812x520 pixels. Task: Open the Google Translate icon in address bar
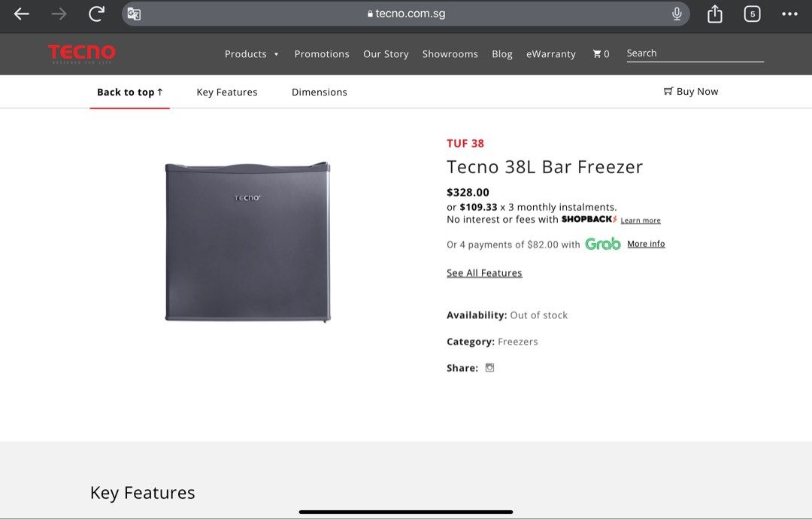pyautogui.click(x=133, y=14)
